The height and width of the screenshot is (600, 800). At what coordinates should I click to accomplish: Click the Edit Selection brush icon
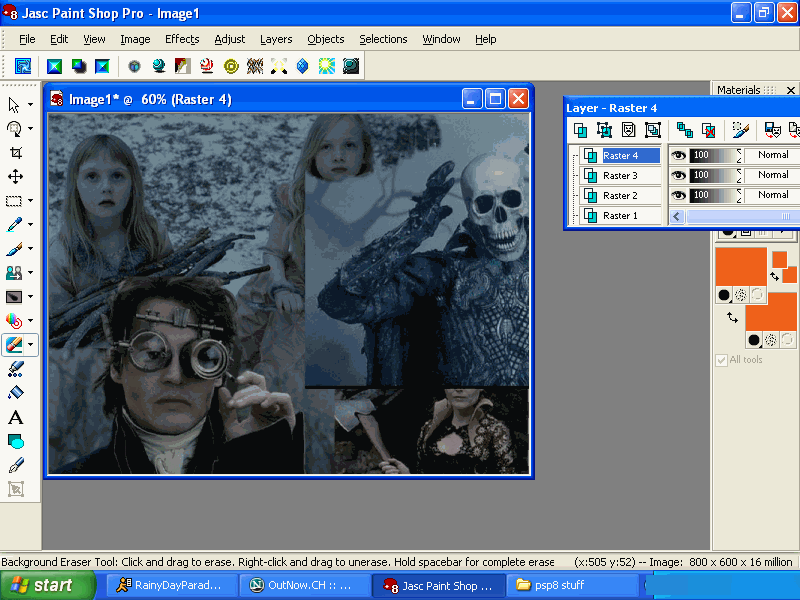coord(740,130)
